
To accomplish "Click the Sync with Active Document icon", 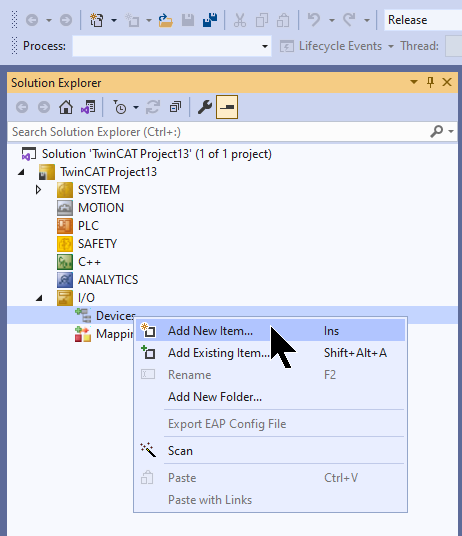I will click(x=153, y=107).
